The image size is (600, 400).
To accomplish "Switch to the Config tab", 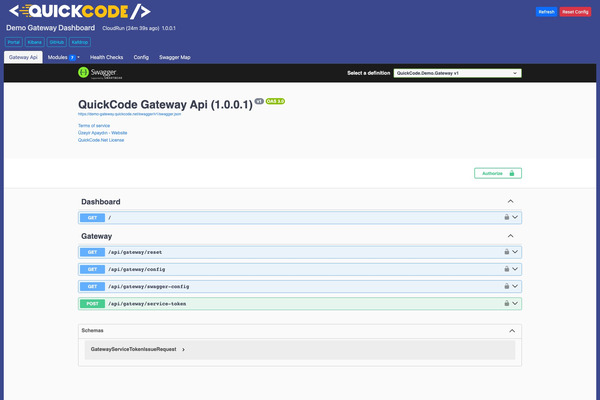I will [x=141, y=57].
